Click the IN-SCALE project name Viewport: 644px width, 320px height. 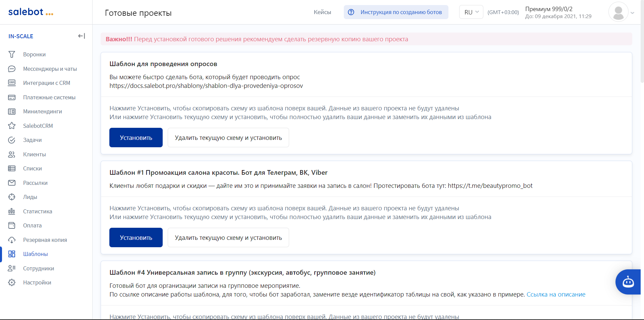tap(21, 36)
